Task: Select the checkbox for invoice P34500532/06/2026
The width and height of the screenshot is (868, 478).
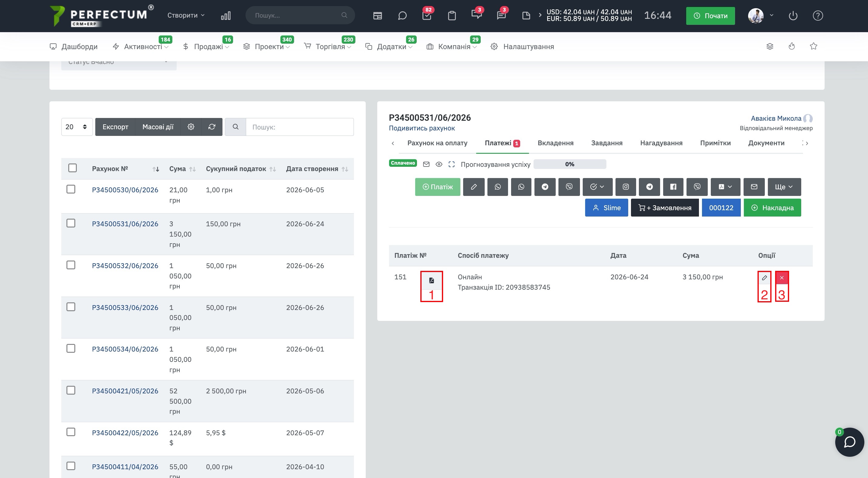Action: [71, 265]
